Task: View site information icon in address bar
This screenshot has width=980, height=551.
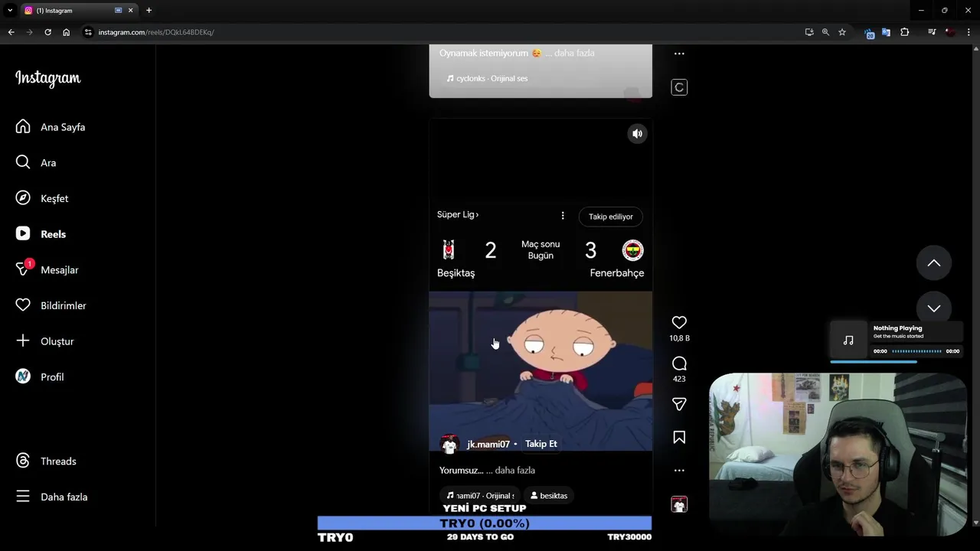Action: (88, 32)
